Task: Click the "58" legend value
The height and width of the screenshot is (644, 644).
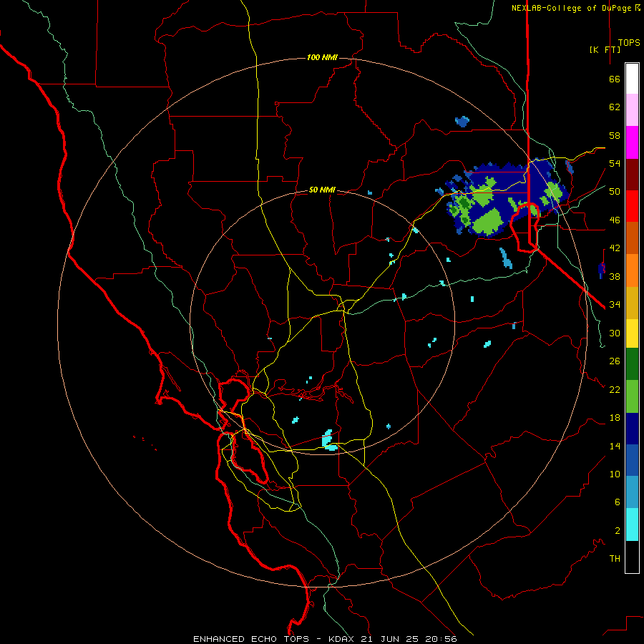Action: (615, 135)
